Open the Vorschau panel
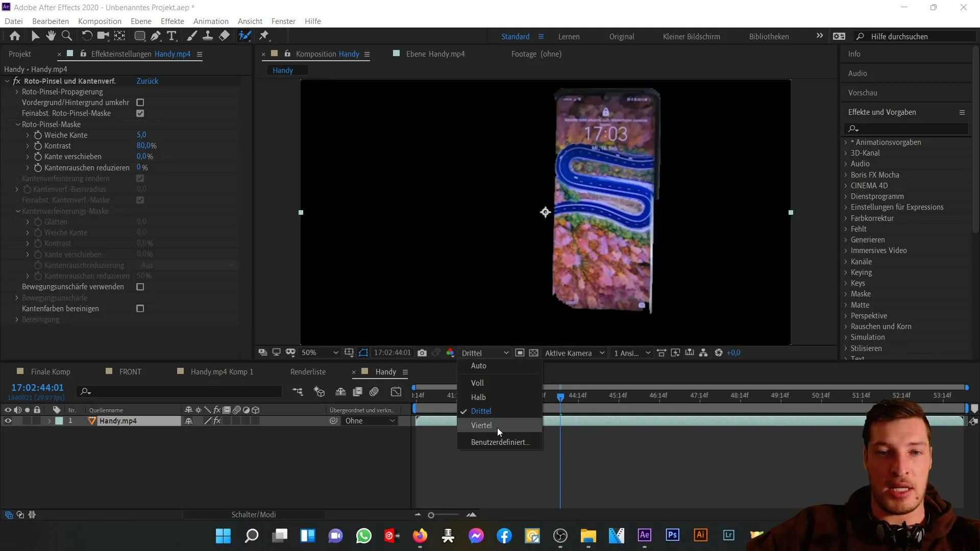980x551 pixels. click(863, 93)
